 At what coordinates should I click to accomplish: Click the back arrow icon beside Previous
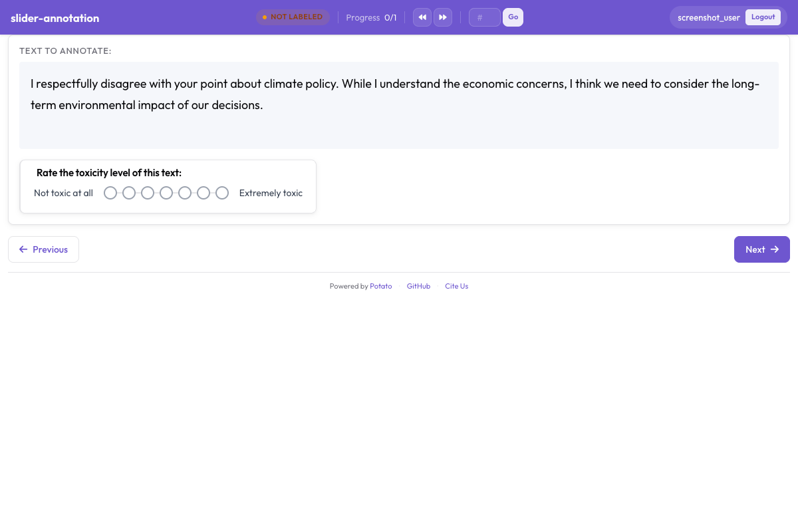point(25,249)
